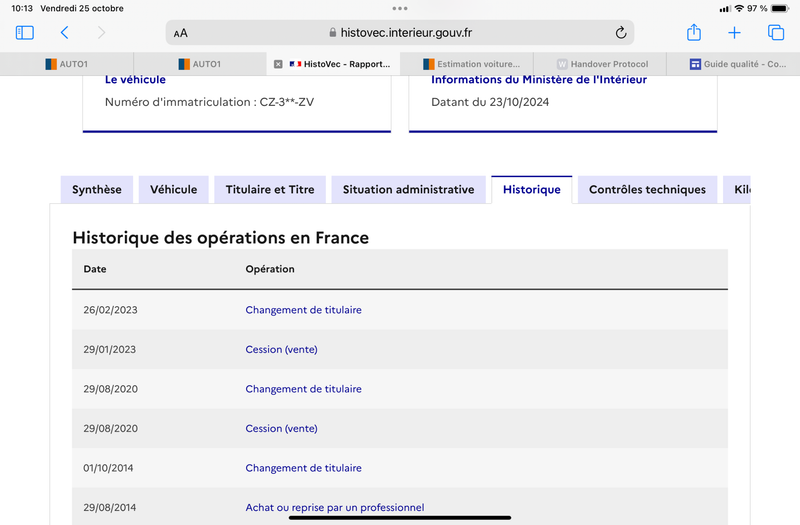800x525 pixels.
Task: Click the Date column header
Action: (x=95, y=269)
